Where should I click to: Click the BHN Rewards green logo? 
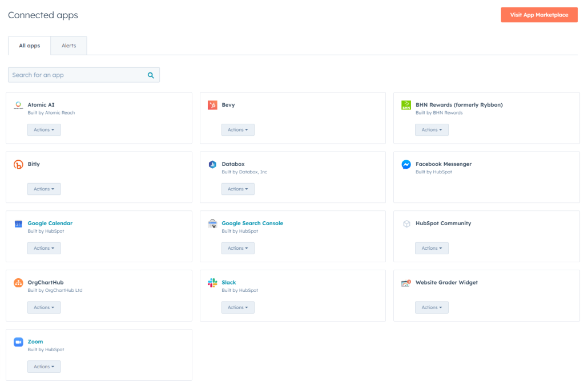[x=406, y=105]
